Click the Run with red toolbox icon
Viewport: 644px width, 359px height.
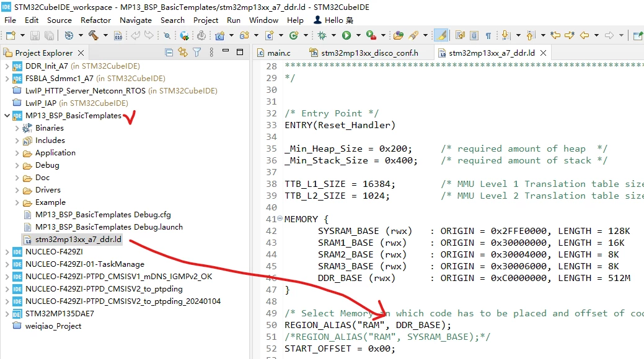coord(371,36)
